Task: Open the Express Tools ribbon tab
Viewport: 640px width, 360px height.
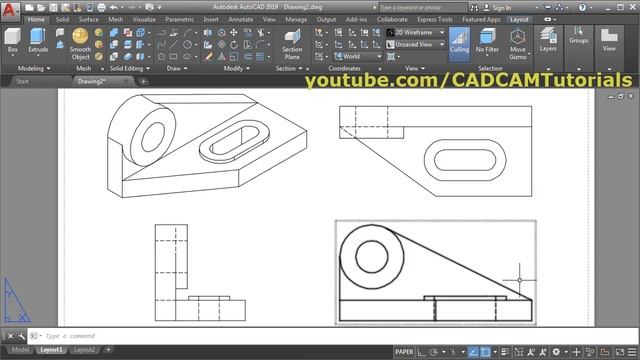Action: [435, 19]
